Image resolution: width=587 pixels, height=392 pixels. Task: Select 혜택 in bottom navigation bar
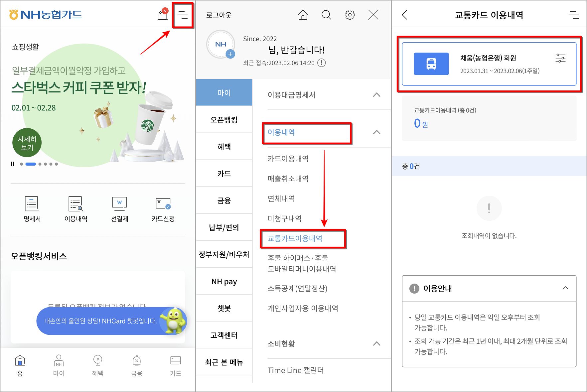(98, 365)
